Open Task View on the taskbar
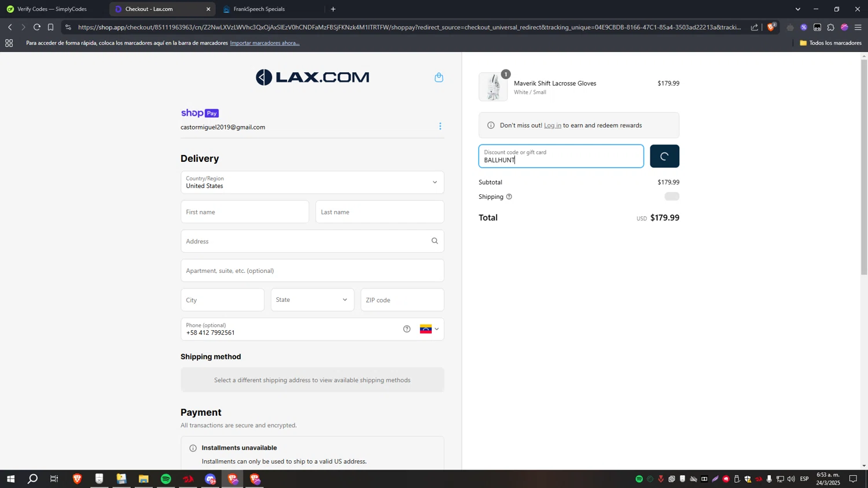Image resolution: width=868 pixels, height=488 pixels. (54, 479)
